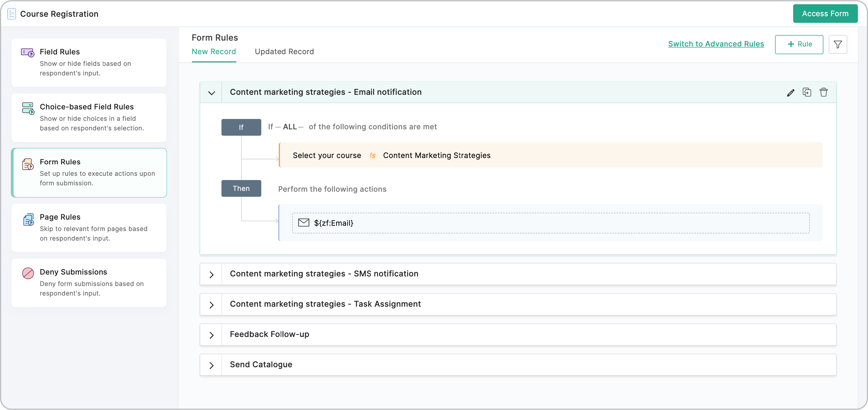
Task: Click the ${zf:Email} recipient field
Action: tap(333, 222)
